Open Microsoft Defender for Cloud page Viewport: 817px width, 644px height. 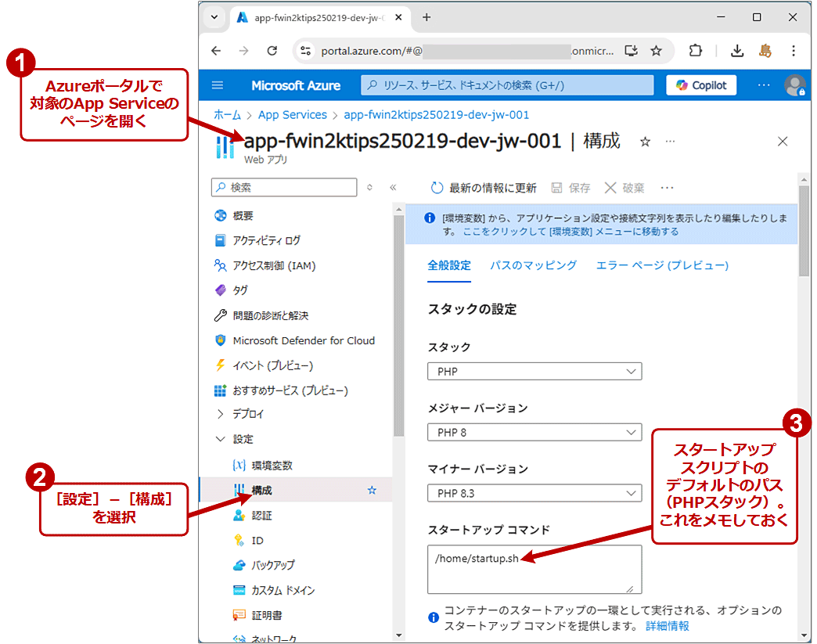pyautogui.click(x=303, y=340)
